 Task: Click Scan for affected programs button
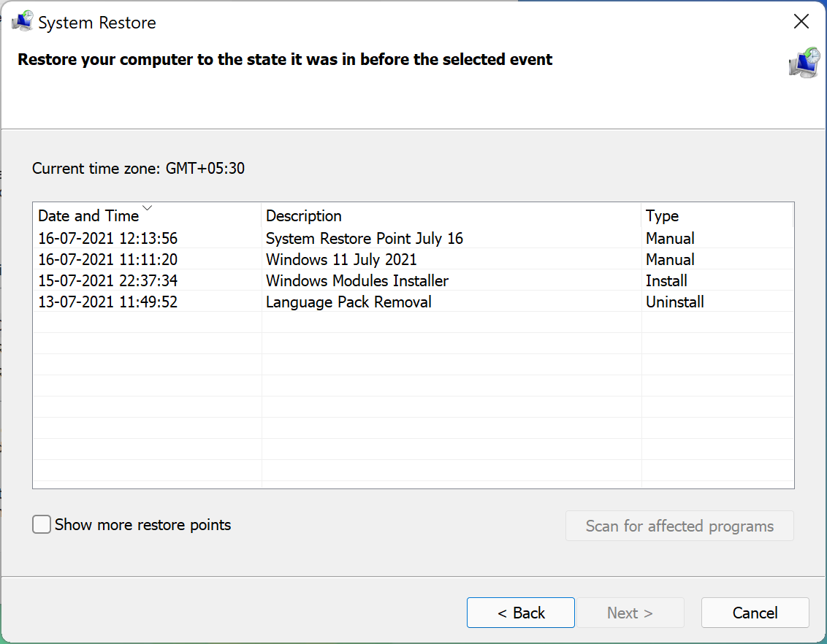click(x=679, y=526)
